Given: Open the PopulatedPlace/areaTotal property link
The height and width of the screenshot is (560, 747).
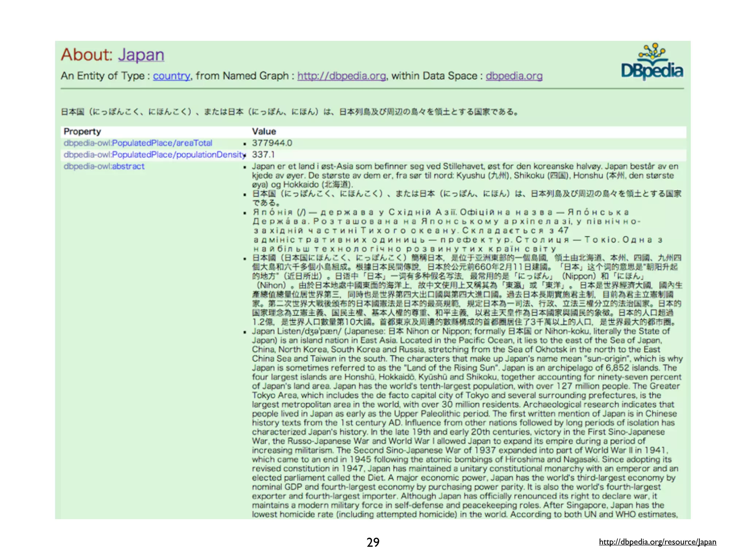Looking at the screenshot, I should coord(138,143).
